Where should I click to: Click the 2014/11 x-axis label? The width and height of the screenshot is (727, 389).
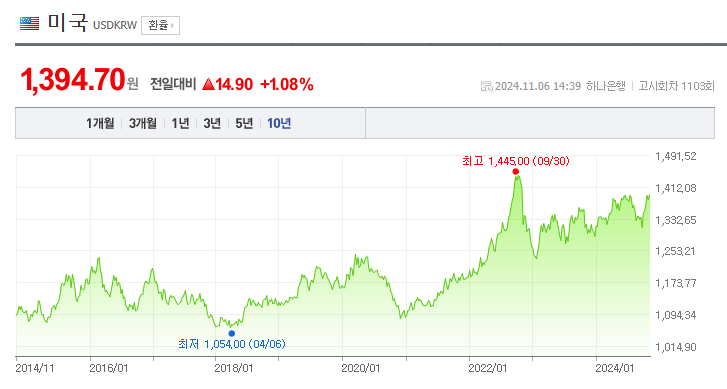(35, 368)
